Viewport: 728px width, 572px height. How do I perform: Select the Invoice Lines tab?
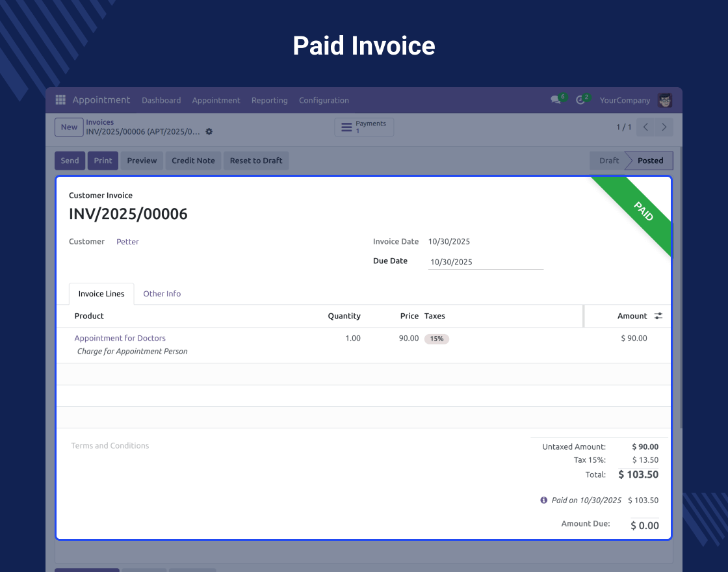(101, 294)
